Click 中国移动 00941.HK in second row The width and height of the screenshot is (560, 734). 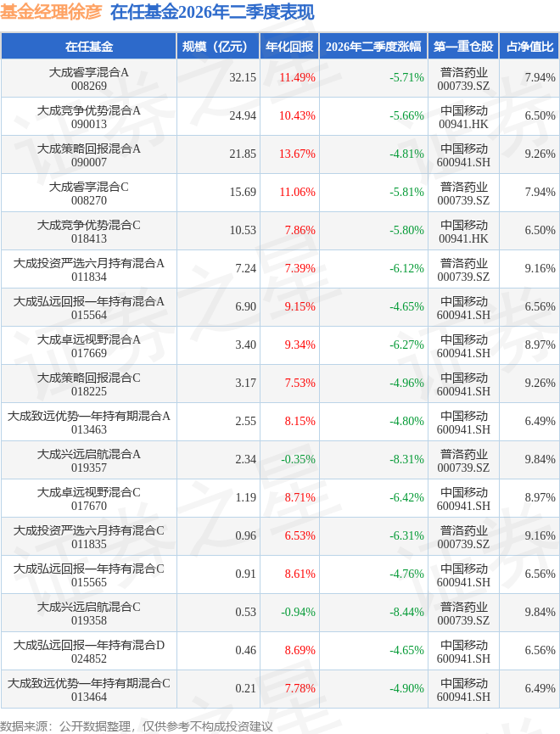coord(463,117)
